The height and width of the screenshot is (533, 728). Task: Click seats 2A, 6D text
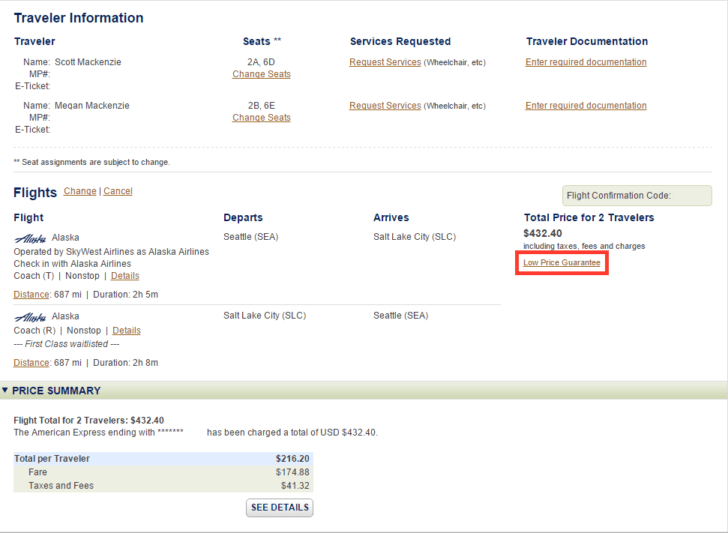coord(261,62)
